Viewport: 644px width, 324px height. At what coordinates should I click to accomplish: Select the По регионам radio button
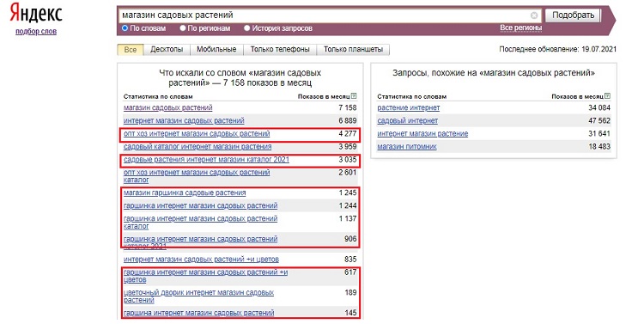coord(183,28)
